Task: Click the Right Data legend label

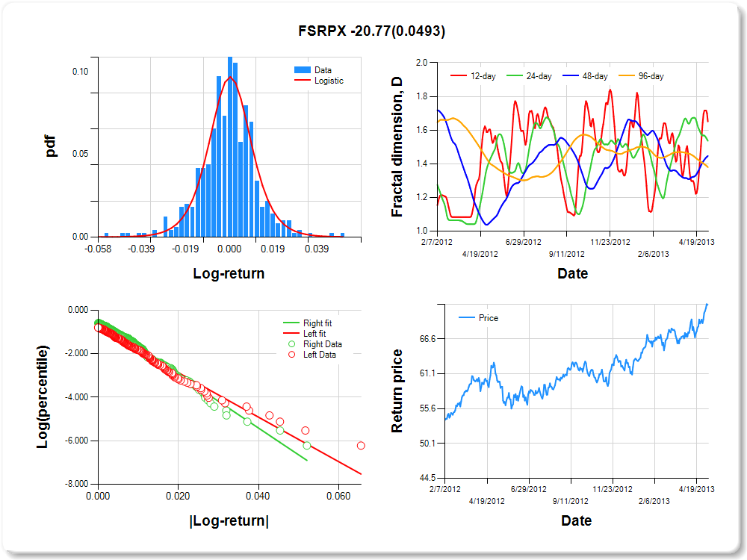Action: click(323, 343)
